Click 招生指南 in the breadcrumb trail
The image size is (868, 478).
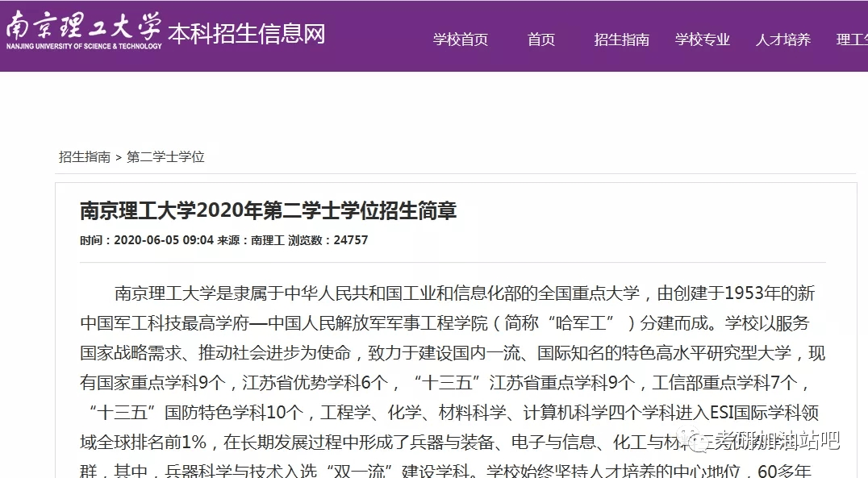click(84, 156)
